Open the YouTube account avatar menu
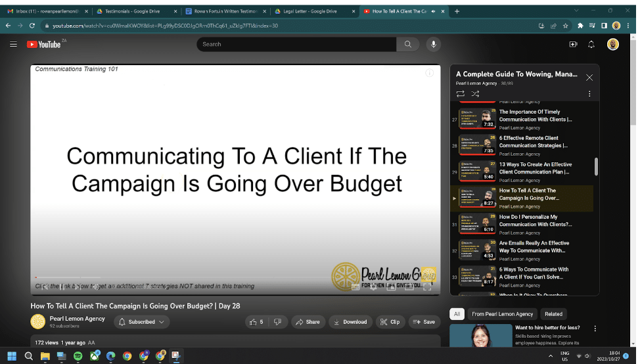The width and height of the screenshot is (640, 364). pos(612,44)
